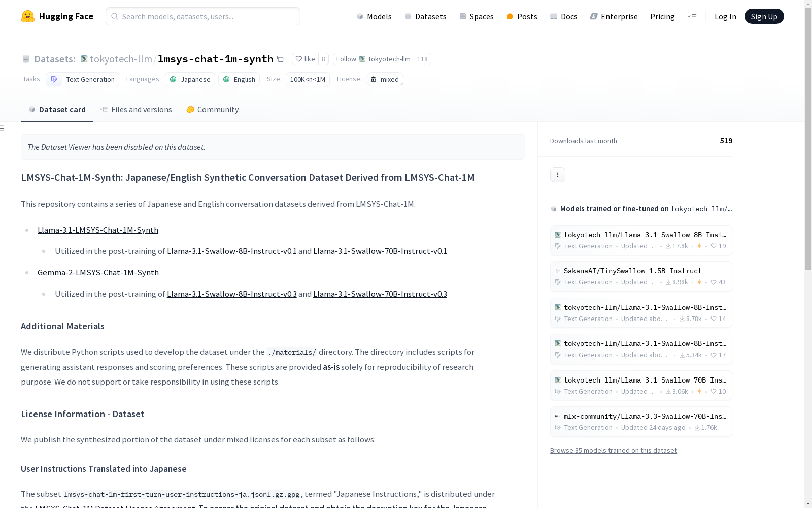Screen dimensions: 812x508
Task: Click the License Information - Dataset heading
Action: pyautogui.click(x=83, y=414)
